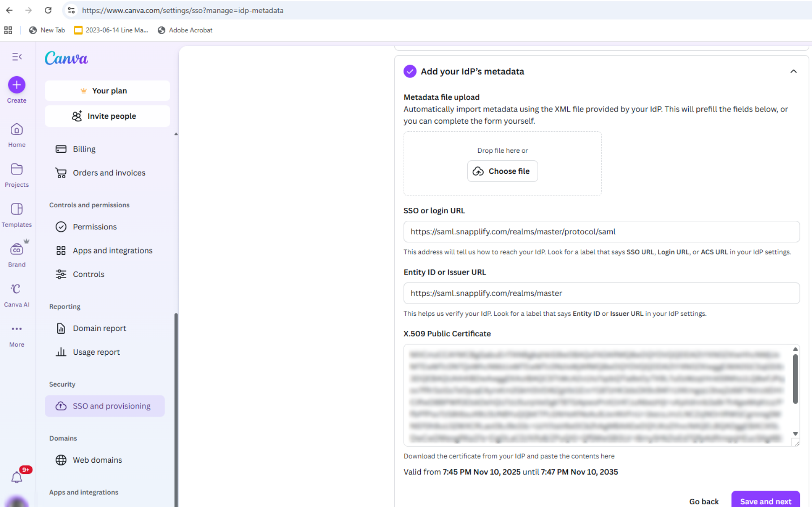Click the Permissions checkmark circle icon

(x=61, y=227)
